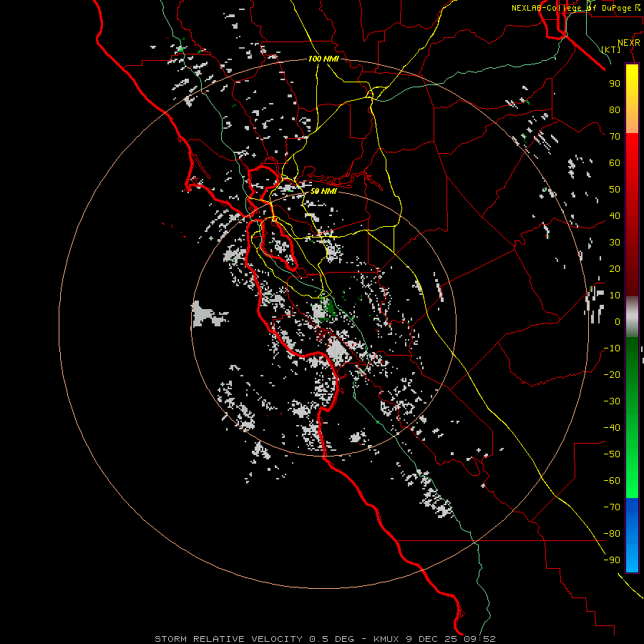Click the "STORM RELATIVE VELOCITY 0.5 DEG" caption
The height and width of the screenshot is (644, 644).
click(254, 639)
